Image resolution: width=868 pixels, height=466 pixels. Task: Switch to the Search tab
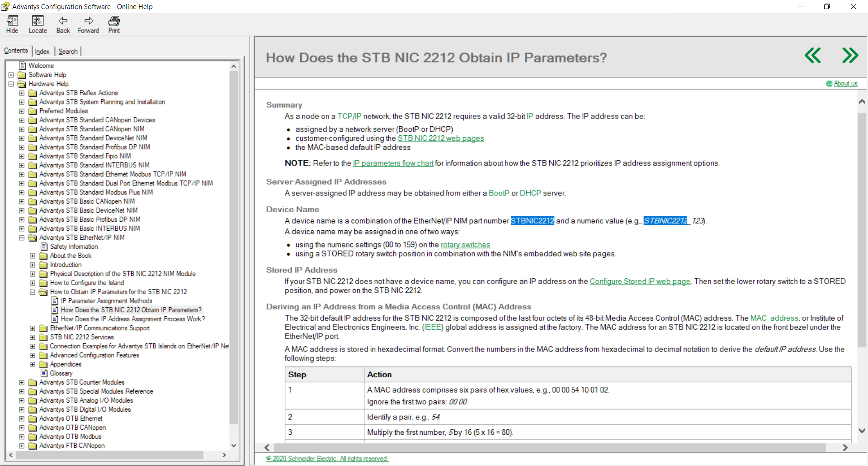click(68, 52)
